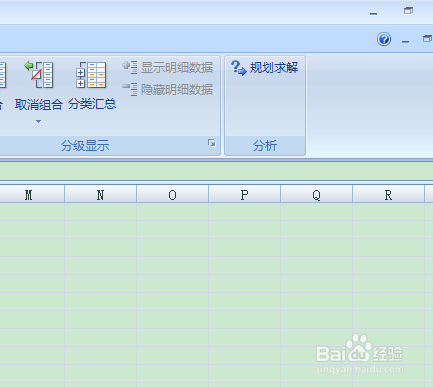Screen dimensions: 433x387
Task: Open the 分级显示 dialog launcher
Action: point(212,143)
